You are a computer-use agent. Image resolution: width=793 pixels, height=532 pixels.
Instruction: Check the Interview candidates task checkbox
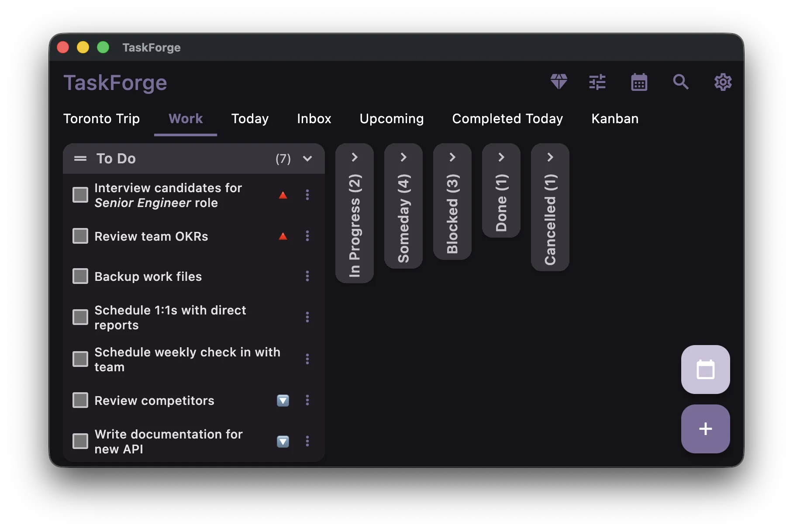[80, 195]
